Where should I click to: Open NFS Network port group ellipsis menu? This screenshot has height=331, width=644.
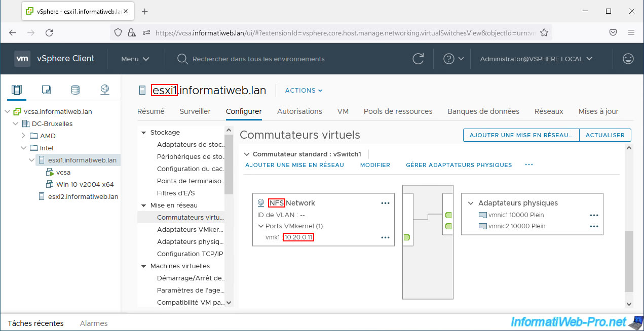click(x=385, y=203)
